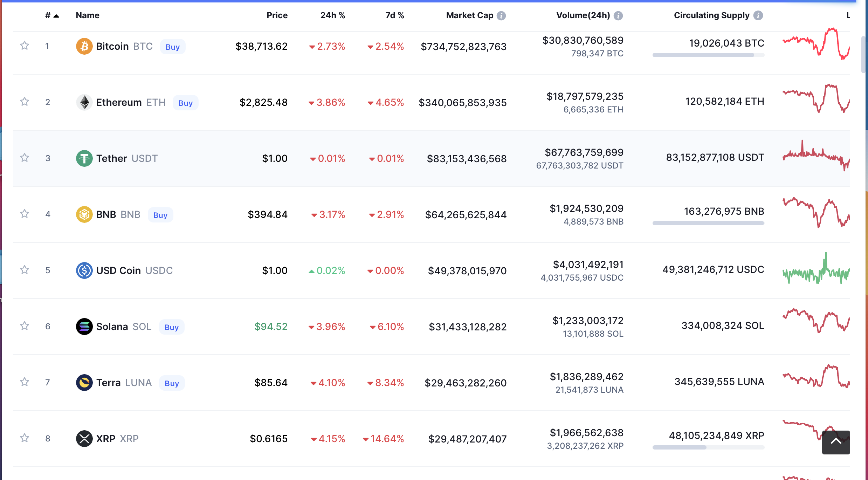Toggle the watchlist star for Tether
868x480 pixels.
(x=25, y=158)
